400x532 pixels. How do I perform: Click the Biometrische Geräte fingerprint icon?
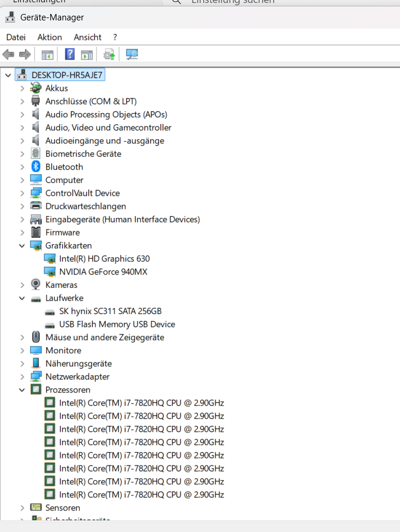pos(36,153)
